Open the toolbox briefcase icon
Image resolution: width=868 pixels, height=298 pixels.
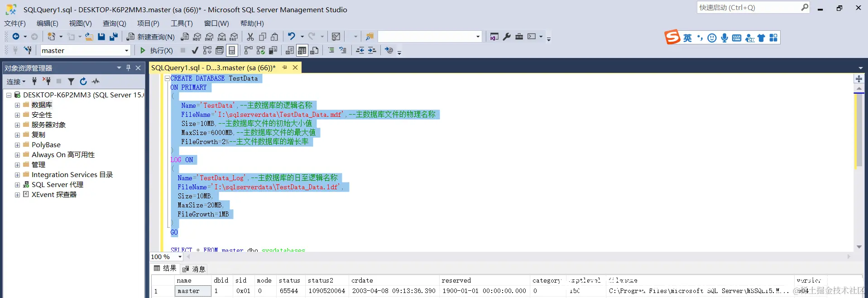pyautogui.click(x=519, y=37)
